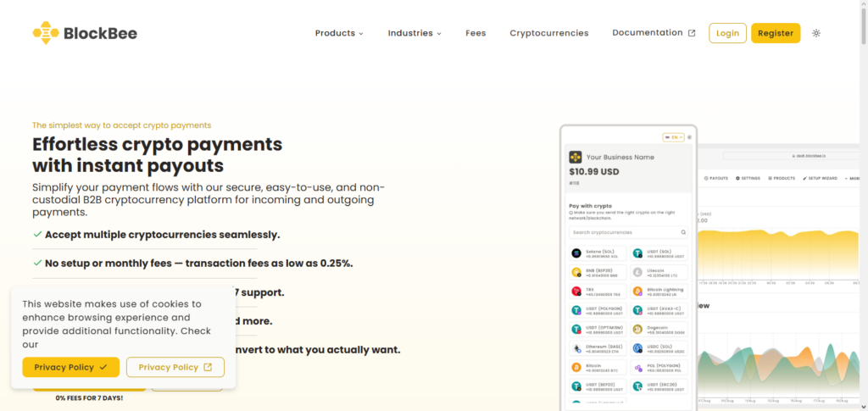868x411 pixels.
Task: Toggle the light/dark theme sun icon
Action: click(816, 33)
